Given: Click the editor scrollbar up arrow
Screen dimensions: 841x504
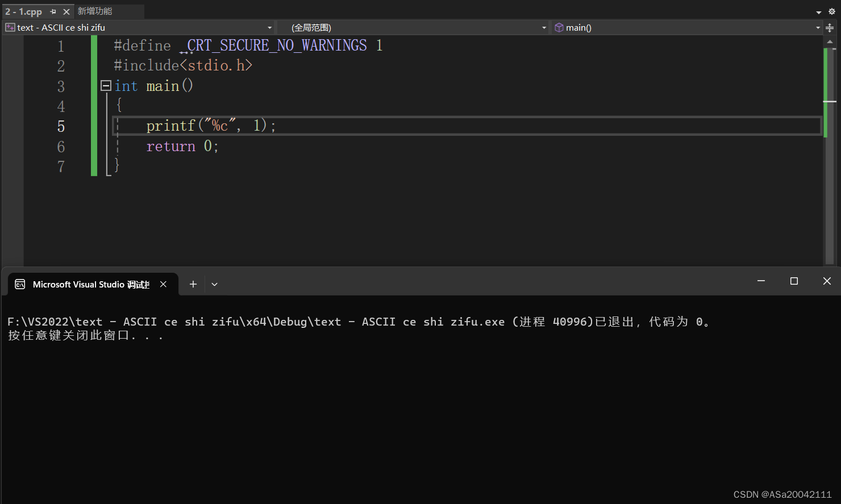Looking at the screenshot, I should (830, 42).
